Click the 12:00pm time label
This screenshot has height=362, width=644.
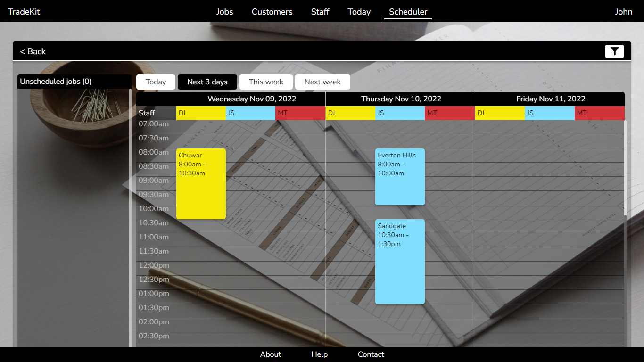pyautogui.click(x=154, y=265)
